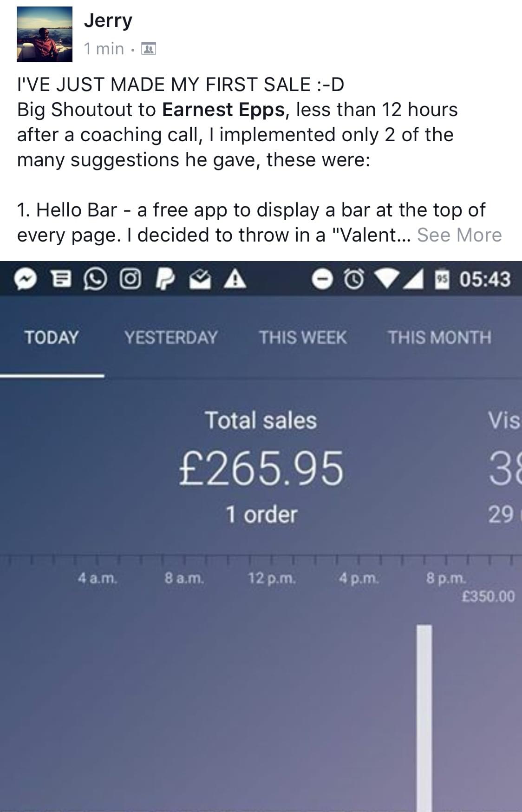Image resolution: width=522 pixels, height=812 pixels.
Task: Tap the PayPal notification icon
Action: (166, 280)
